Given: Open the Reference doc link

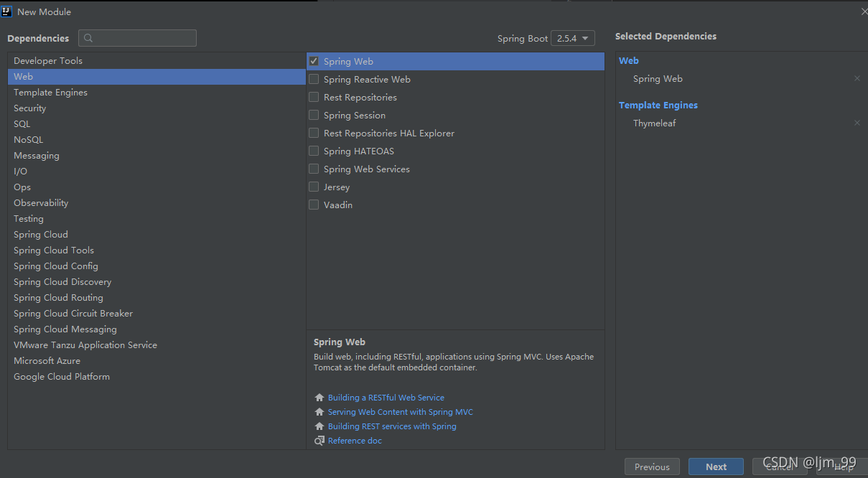Looking at the screenshot, I should click(355, 441).
